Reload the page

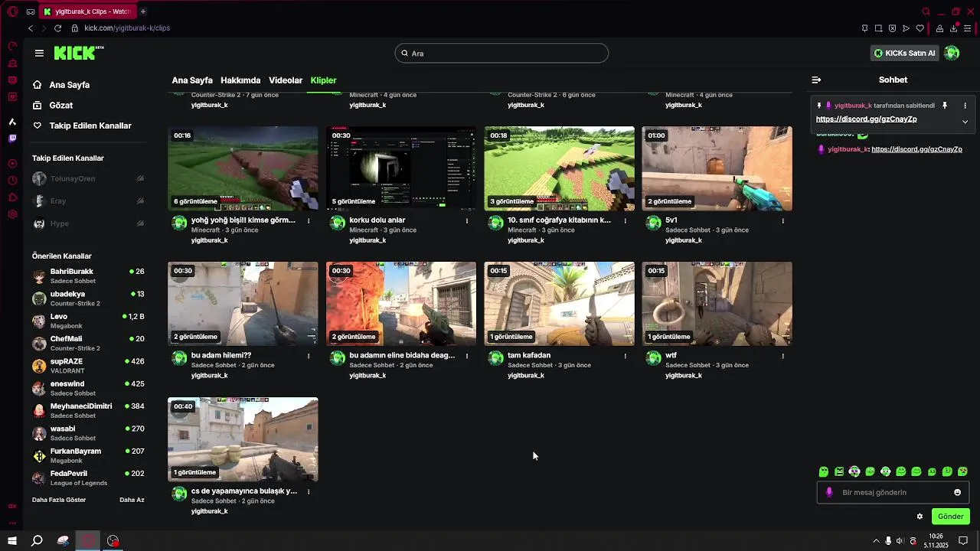[x=57, y=28]
